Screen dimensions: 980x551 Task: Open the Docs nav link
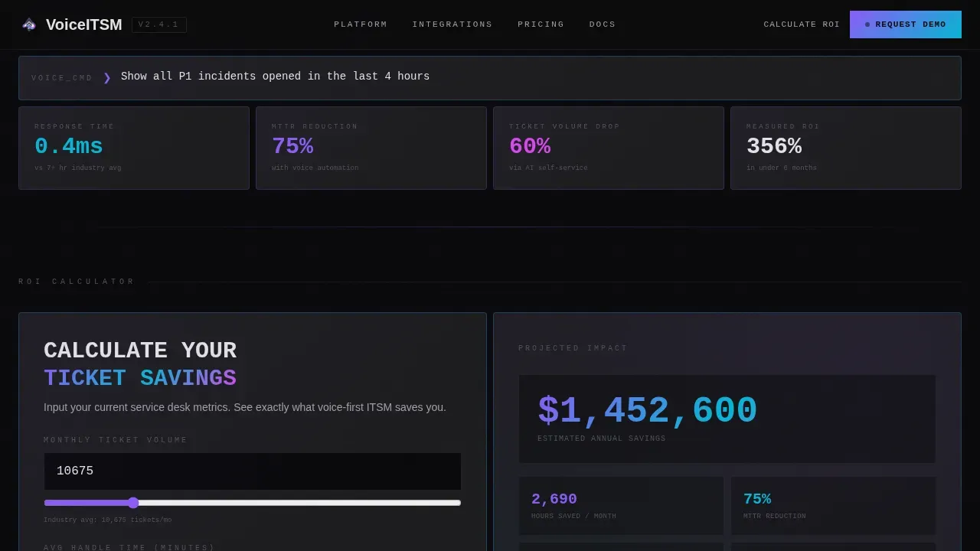pyautogui.click(x=603, y=24)
